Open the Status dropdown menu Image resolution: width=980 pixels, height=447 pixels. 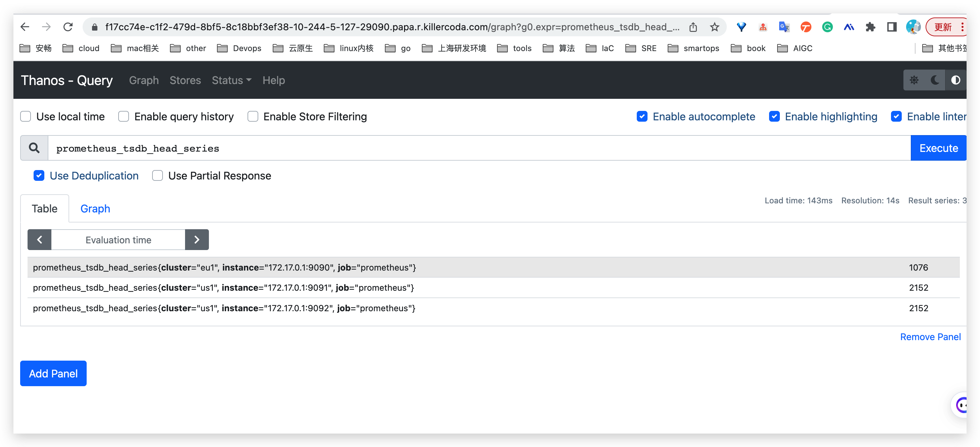point(231,80)
